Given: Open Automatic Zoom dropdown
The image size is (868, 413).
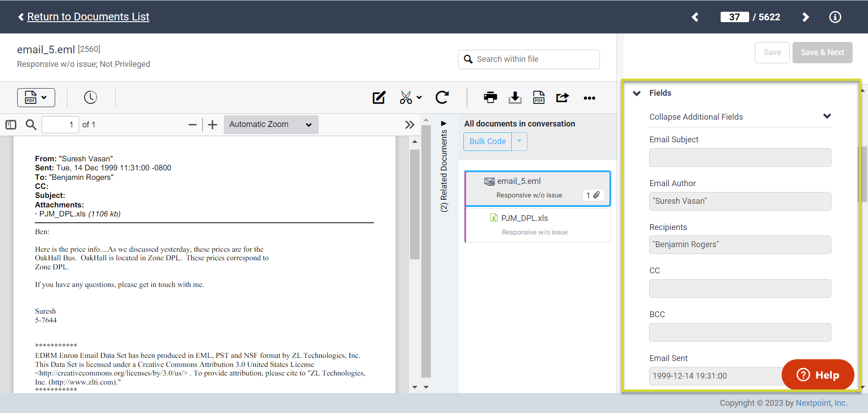Looking at the screenshot, I should 271,125.
